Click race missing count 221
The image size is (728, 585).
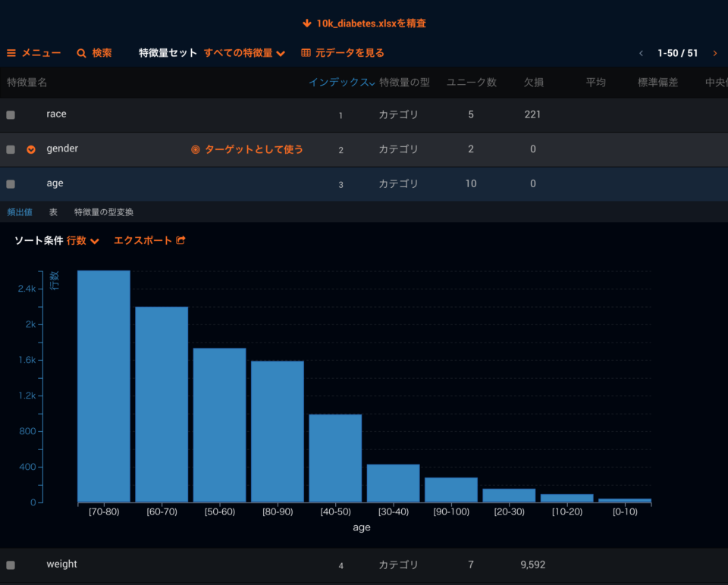coord(532,114)
